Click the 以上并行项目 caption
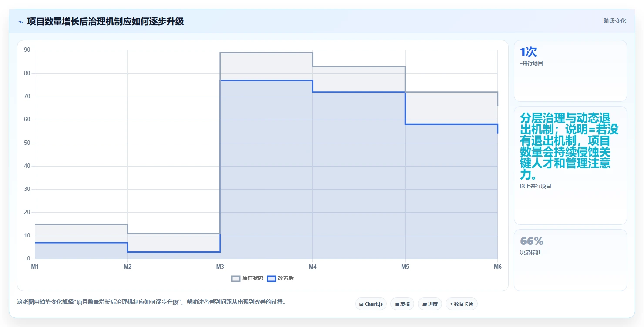 536,186
